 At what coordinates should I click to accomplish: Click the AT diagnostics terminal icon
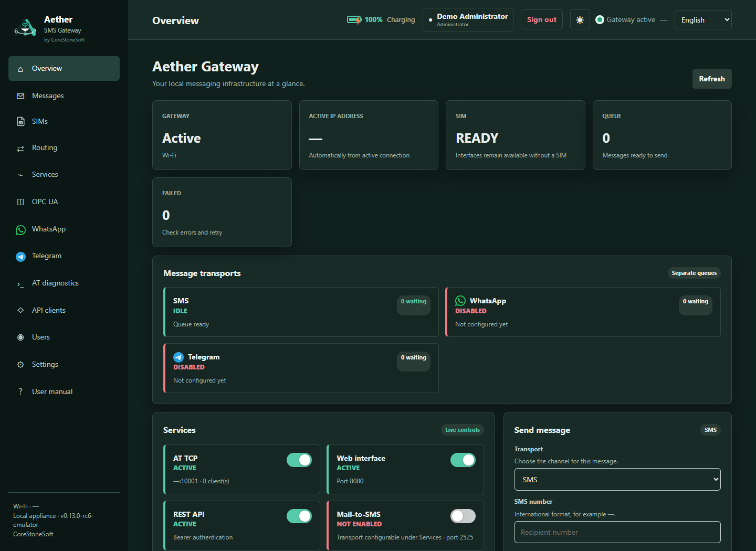point(20,284)
